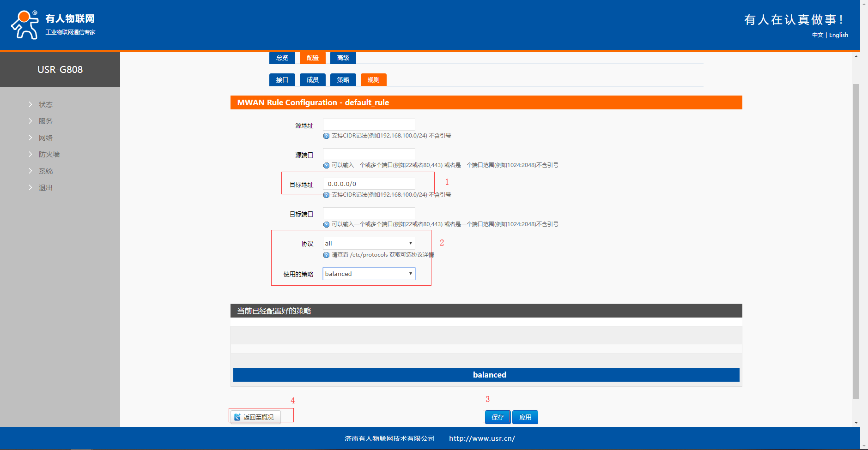The image size is (868, 450).
Task: Expand the 网络 sidebar menu
Action: pyautogui.click(x=45, y=138)
